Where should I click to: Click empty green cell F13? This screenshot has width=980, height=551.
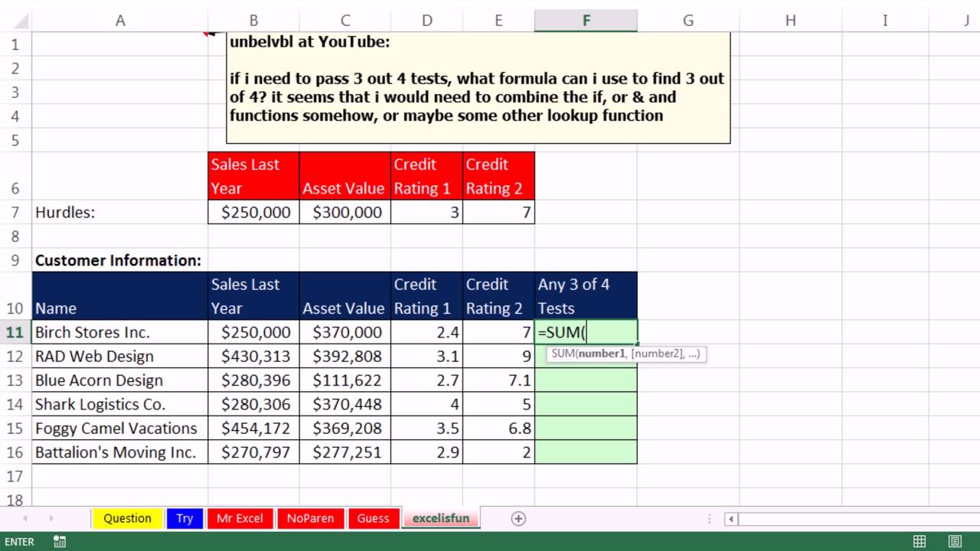(x=586, y=380)
